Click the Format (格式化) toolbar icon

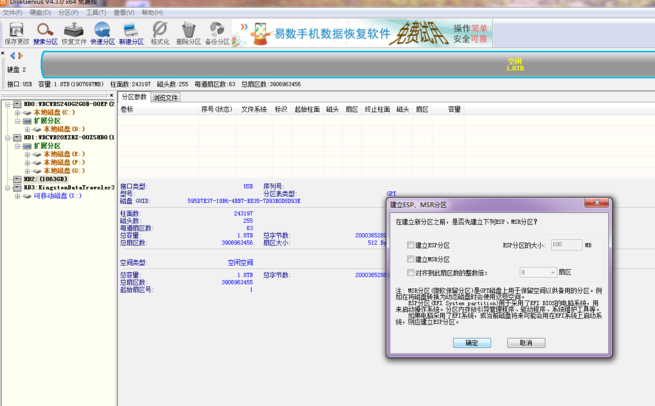pyautogui.click(x=159, y=35)
